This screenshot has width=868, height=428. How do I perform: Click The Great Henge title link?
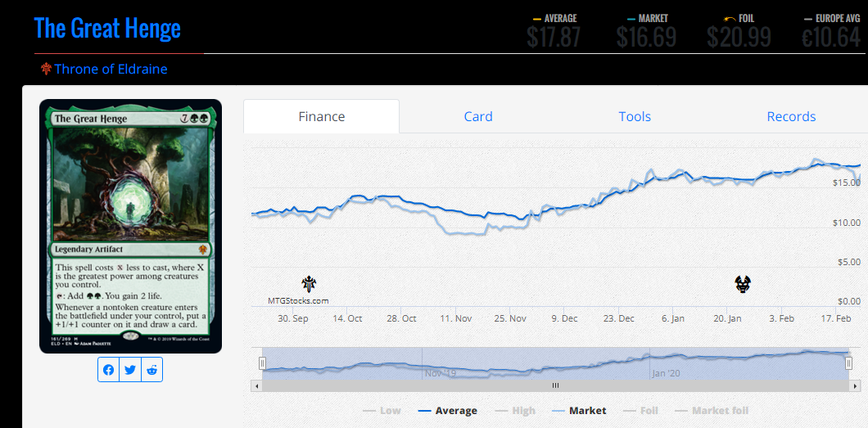[x=107, y=28]
